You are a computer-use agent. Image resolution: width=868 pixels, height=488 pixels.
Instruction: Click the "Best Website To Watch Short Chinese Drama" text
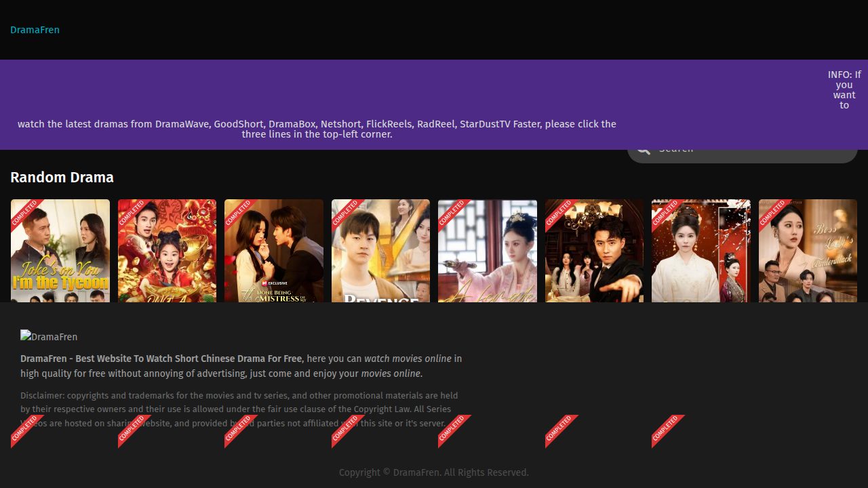pyautogui.click(x=161, y=359)
